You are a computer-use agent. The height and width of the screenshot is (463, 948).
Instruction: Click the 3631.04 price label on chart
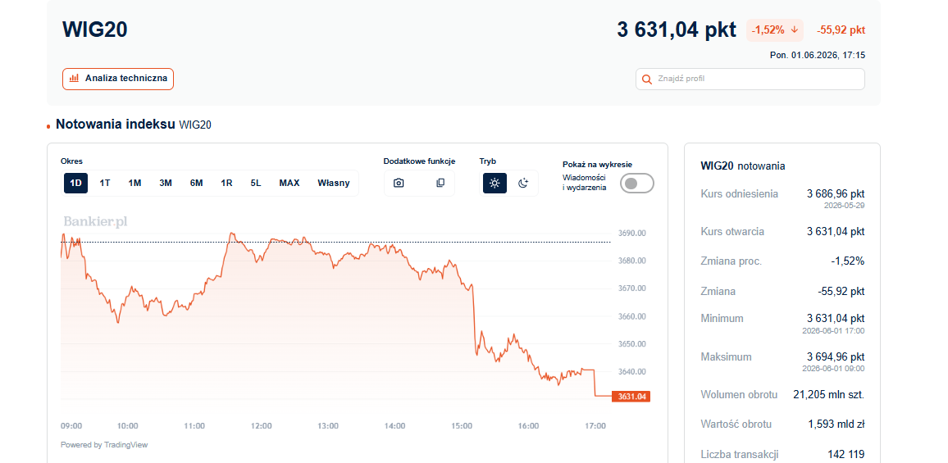(x=631, y=397)
